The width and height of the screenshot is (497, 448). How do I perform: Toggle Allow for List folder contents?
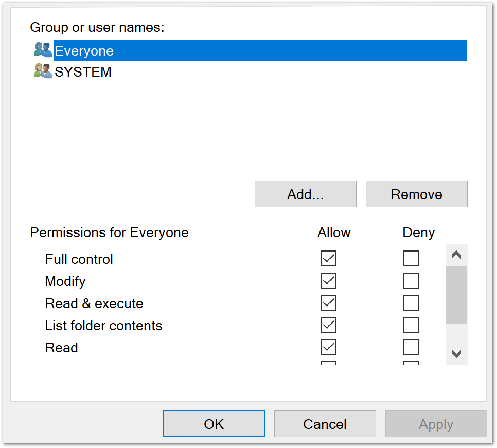tap(328, 325)
